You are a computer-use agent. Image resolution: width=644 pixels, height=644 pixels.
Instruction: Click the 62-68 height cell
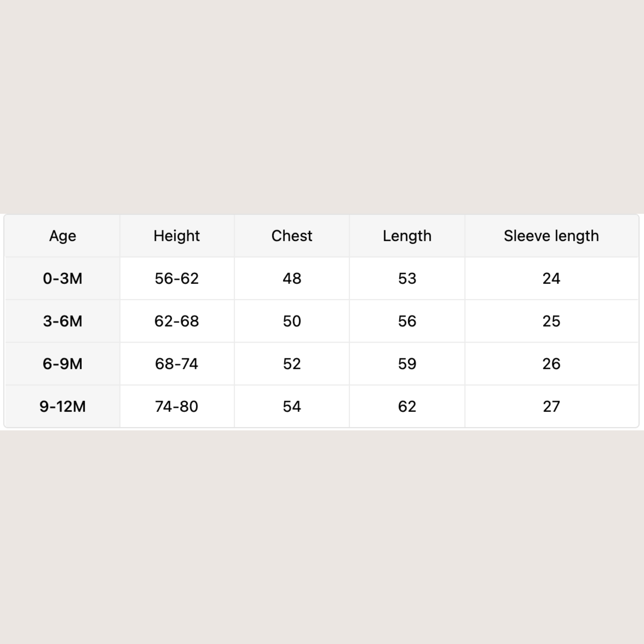click(177, 321)
